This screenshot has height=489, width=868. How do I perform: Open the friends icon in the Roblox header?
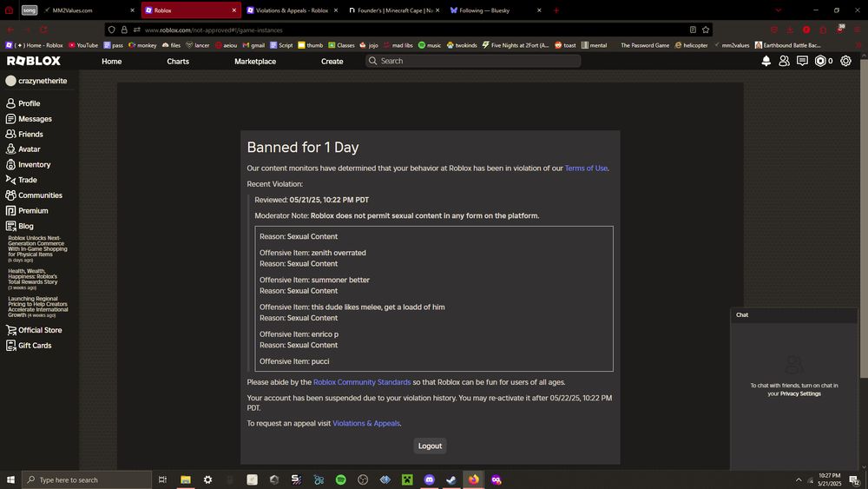(784, 61)
